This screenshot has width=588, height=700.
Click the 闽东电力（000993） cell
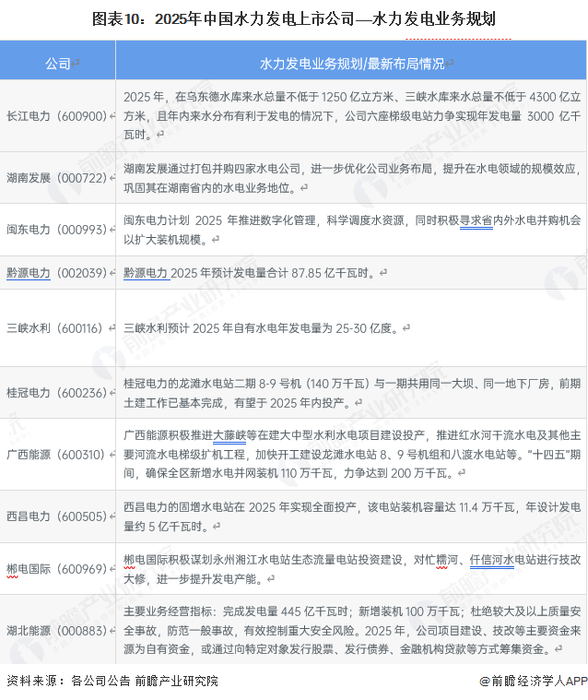pos(57,230)
